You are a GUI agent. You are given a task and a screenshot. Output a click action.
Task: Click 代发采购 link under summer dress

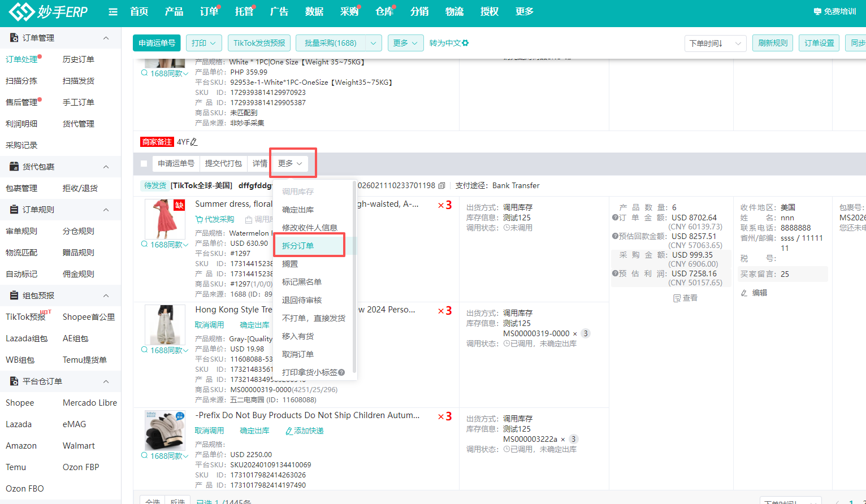point(215,219)
